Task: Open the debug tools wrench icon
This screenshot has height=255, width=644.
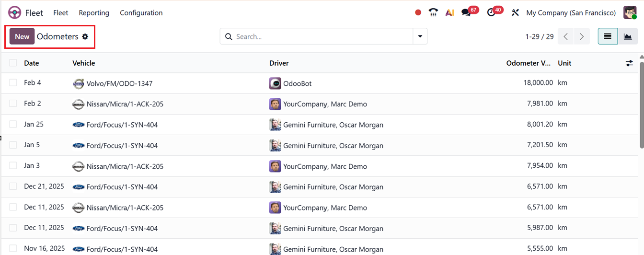Action: 515,13
